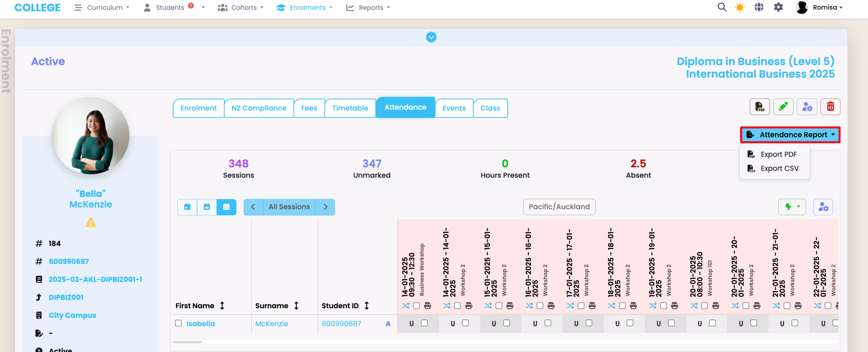Tick the checkbox beside Isabella
The width and height of the screenshot is (868, 352).
pos(178,323)
